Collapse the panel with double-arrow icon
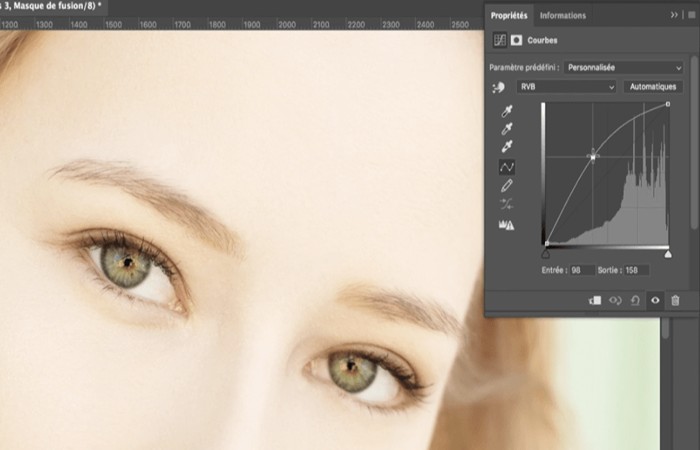The height and width of the screenshot is (450, 700). click(674, 15)
